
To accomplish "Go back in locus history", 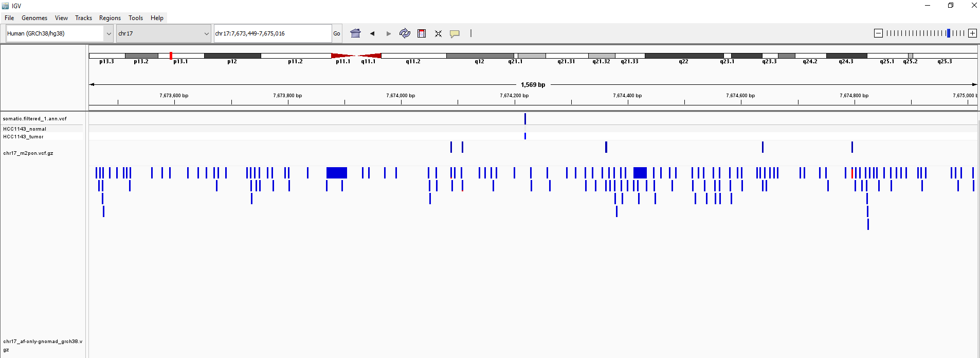I will pos(372,33).
